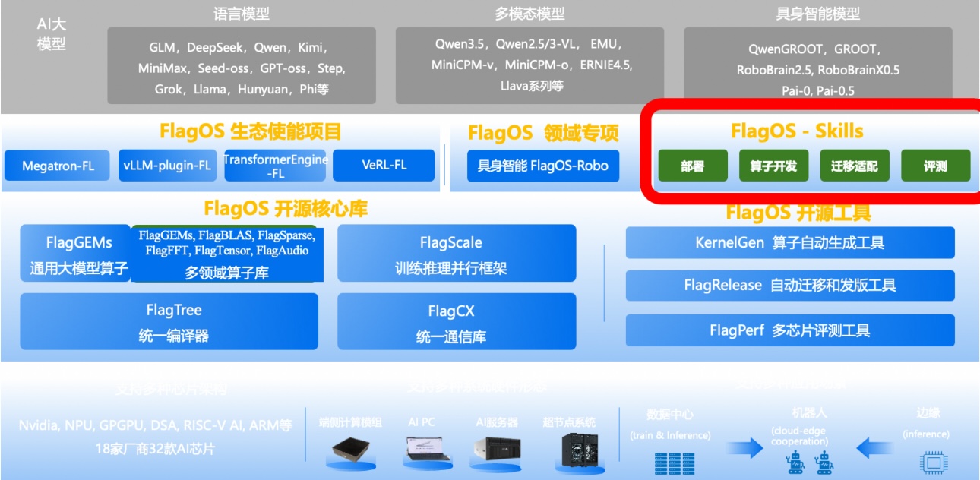The image size is (980, 480).
Task: Click the 超节点系统 label
Action: coord(570,422)
